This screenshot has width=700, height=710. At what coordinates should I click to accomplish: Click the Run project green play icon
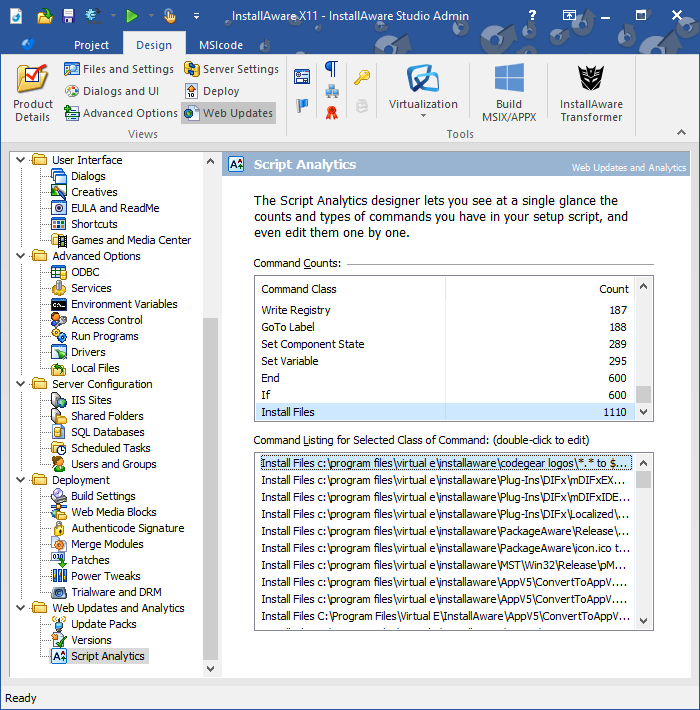(131, 16)
